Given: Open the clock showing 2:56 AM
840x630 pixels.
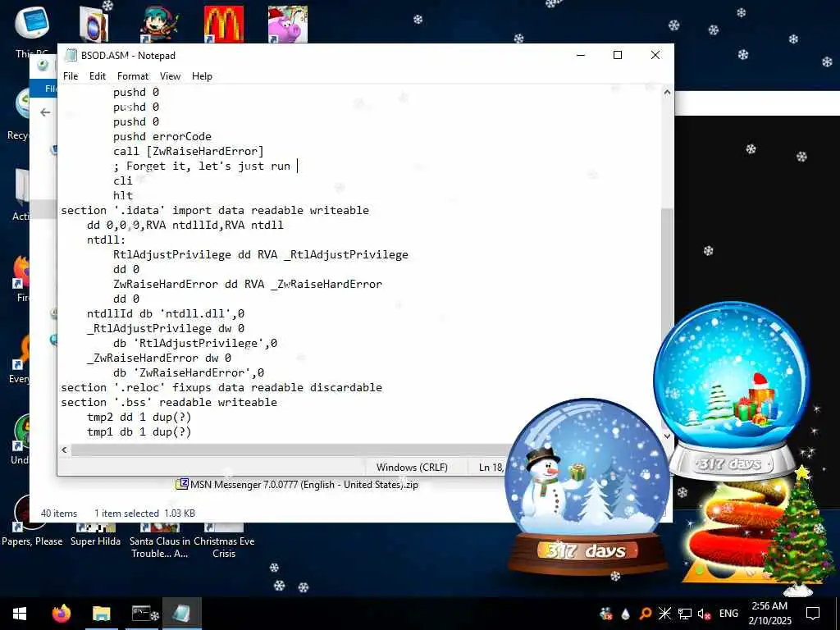Looking at the screenshot, I should 769,614.
